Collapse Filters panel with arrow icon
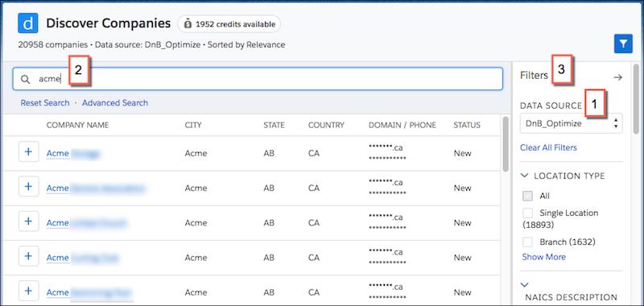644x306 pixels. coord(617,77)
